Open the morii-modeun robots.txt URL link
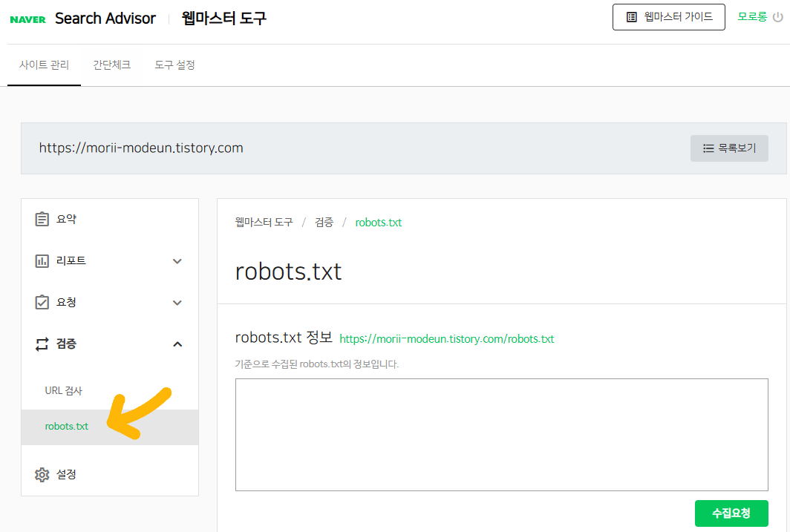This screenshot has width=790, height=532. 447,339
